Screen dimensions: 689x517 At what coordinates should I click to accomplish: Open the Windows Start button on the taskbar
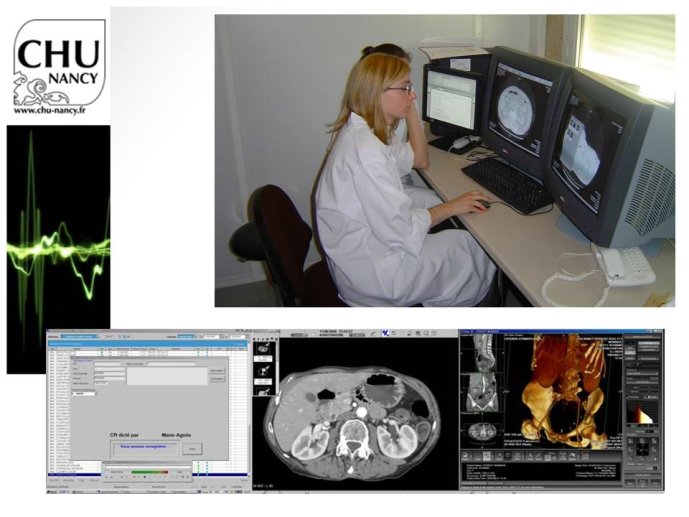click(52, 492)
